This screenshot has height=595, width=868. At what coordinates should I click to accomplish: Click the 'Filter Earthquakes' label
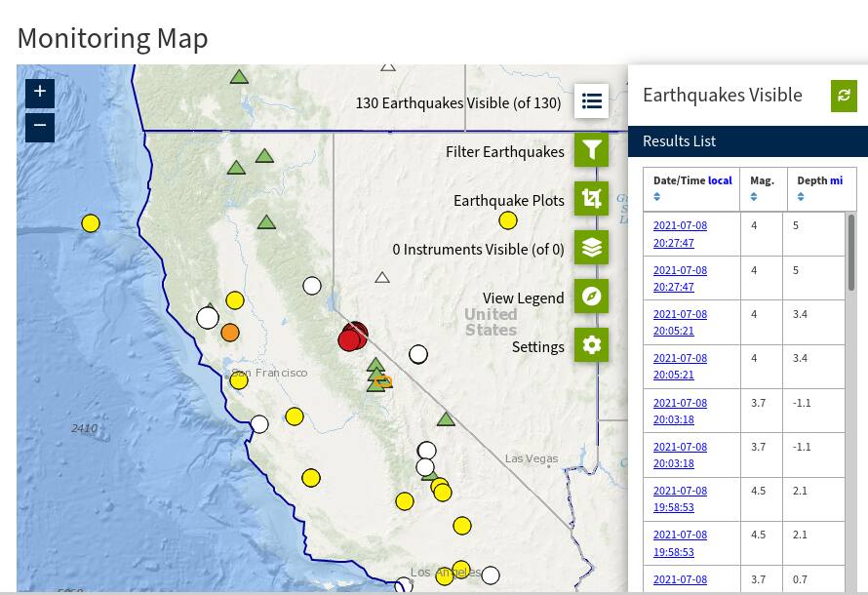pos(505,152)
